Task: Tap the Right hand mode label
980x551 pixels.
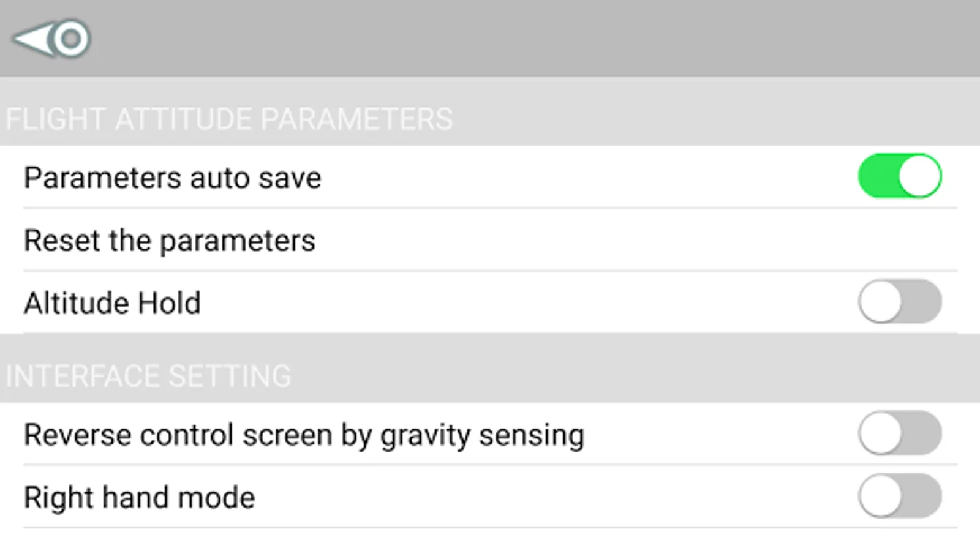Action: pyautogui.click(x=139, y=497)
